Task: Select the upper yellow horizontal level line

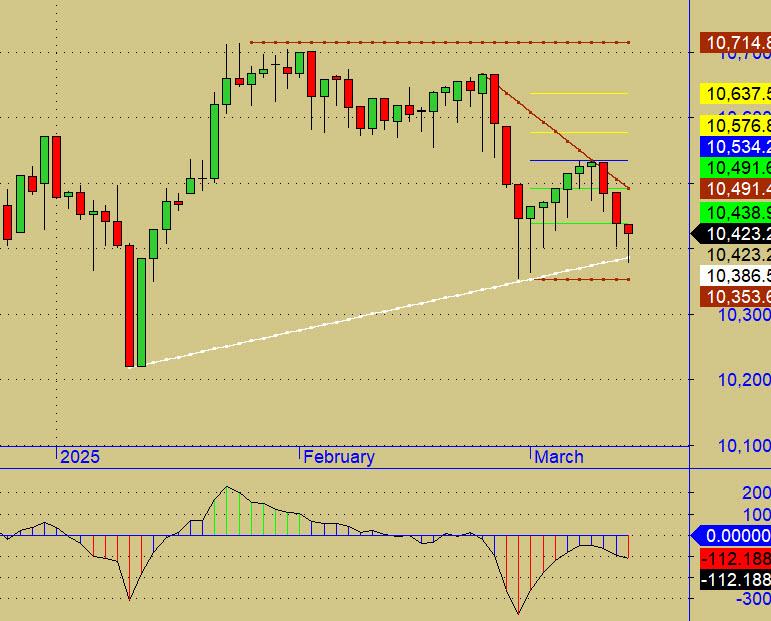Action: pos(579,93)
